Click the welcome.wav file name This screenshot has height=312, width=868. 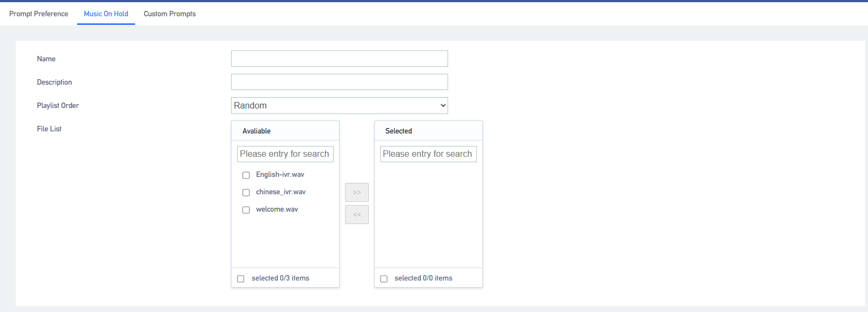277,209
